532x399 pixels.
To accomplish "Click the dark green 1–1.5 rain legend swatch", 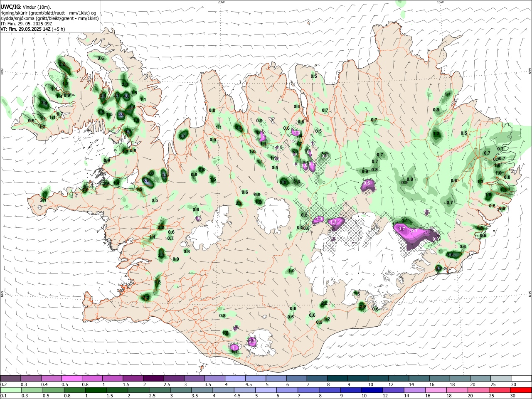I will 96,390.
